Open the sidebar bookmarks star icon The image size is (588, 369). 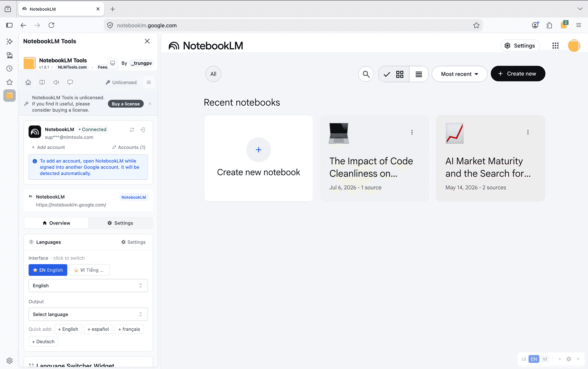click(x=9, y=82)
